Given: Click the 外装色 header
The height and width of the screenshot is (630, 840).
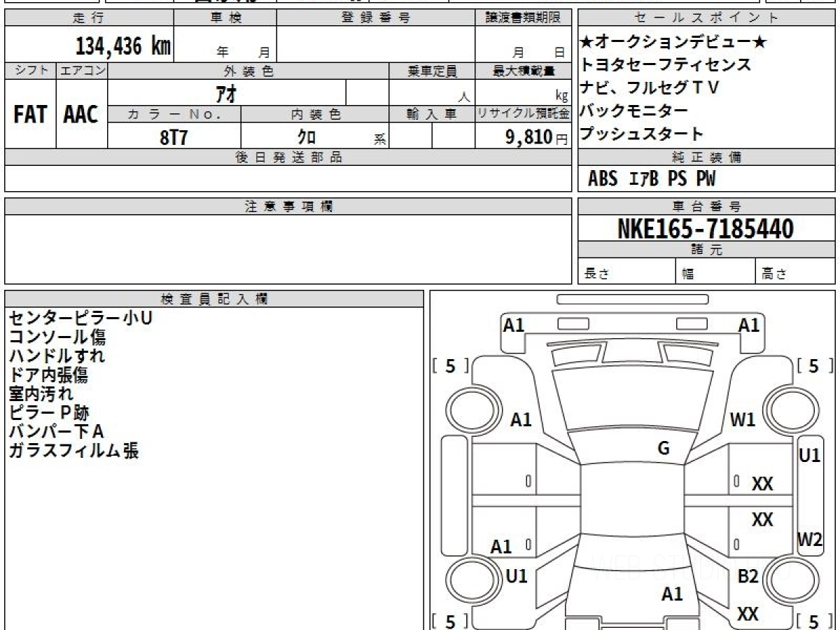Looking at the screenshot, I should 248,71.
